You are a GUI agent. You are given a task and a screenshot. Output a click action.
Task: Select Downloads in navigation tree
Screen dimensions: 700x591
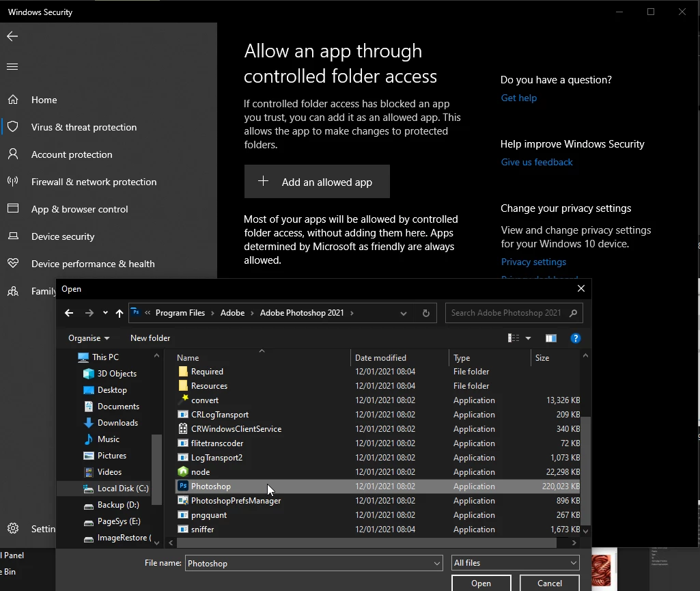(x=117, y=423)
